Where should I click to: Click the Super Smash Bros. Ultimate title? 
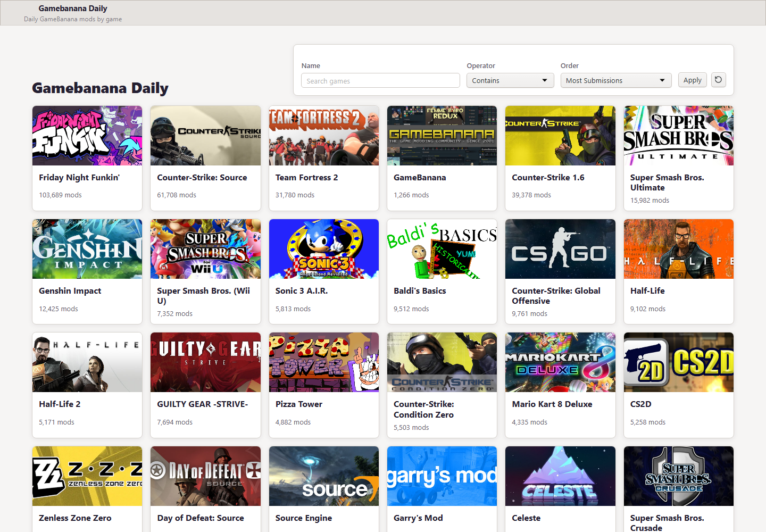[x=667, y=182]
